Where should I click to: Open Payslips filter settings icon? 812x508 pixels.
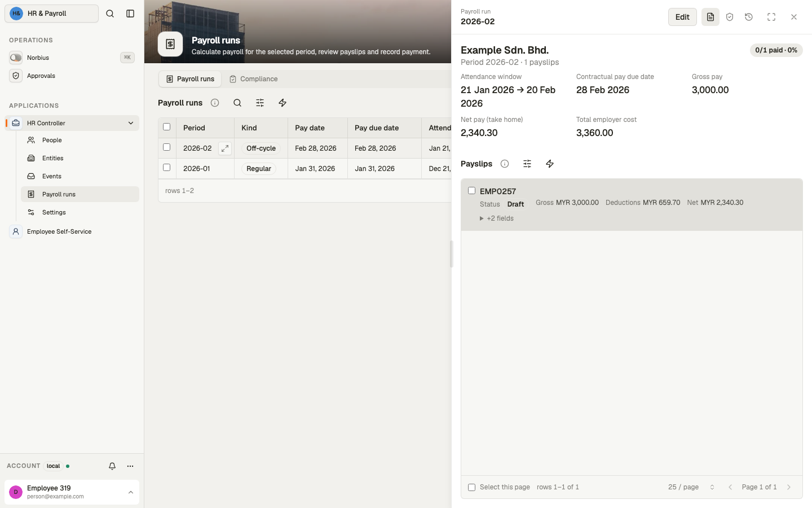pyautogui.click(x=527, y=164)
